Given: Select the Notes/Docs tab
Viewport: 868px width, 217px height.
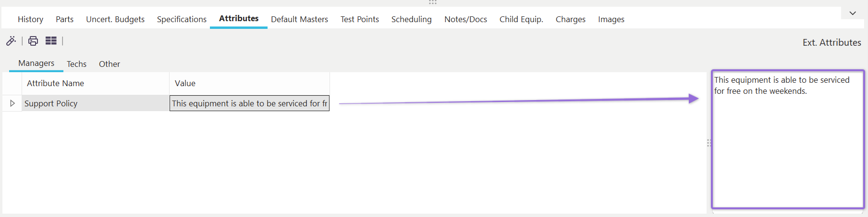Looking at the screenshot, I should click(x=465, y=19).
